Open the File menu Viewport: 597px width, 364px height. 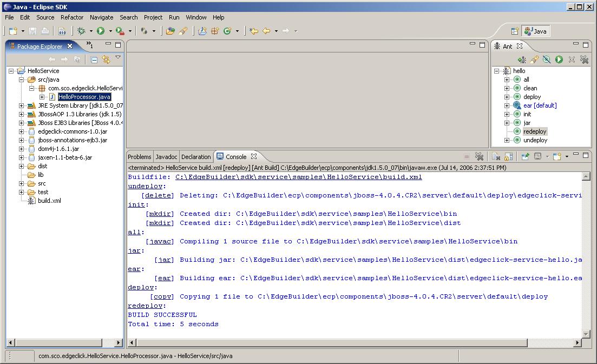point(9,17)
